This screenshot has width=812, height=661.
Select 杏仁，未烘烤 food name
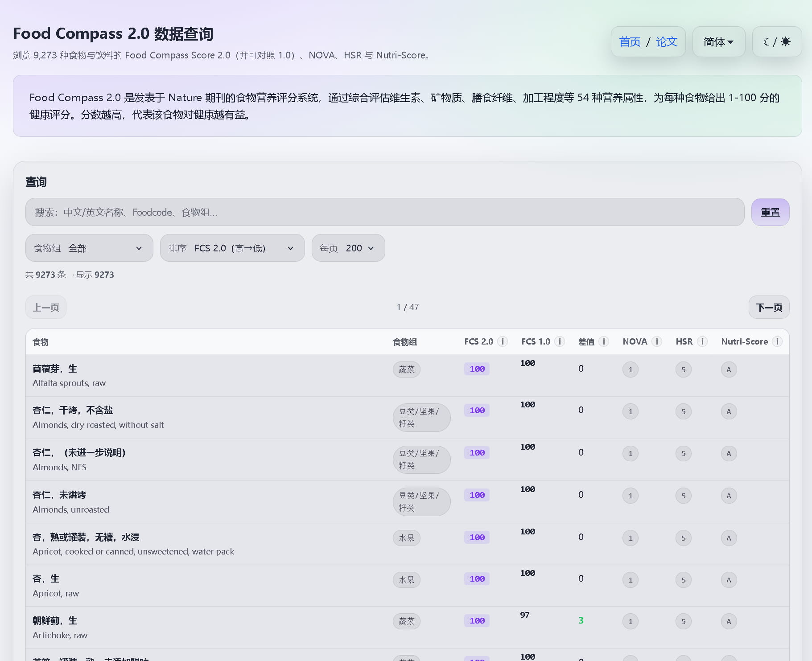pyautogui.click(x=59, y=495)
